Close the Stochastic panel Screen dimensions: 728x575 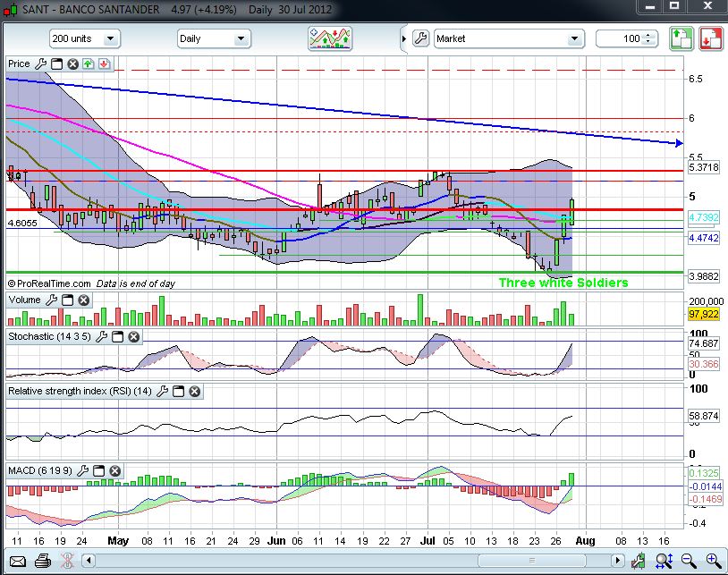[134, 337]
